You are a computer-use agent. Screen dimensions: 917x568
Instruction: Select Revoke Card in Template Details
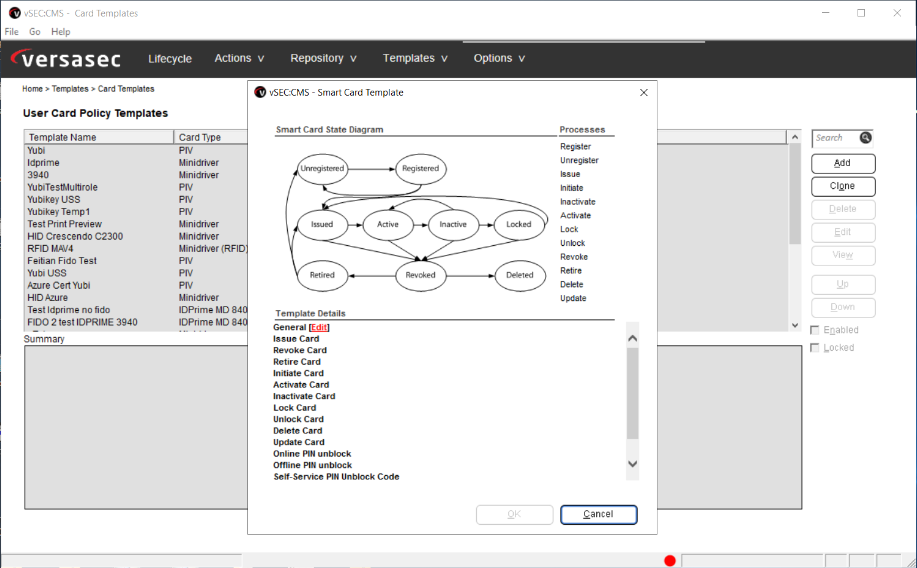(x=300, y=350)
